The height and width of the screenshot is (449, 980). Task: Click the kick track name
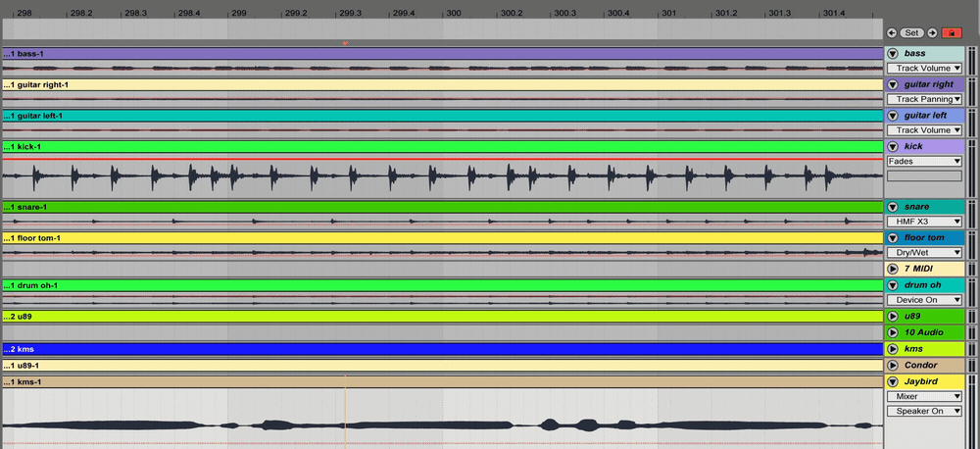click(913, 146)
